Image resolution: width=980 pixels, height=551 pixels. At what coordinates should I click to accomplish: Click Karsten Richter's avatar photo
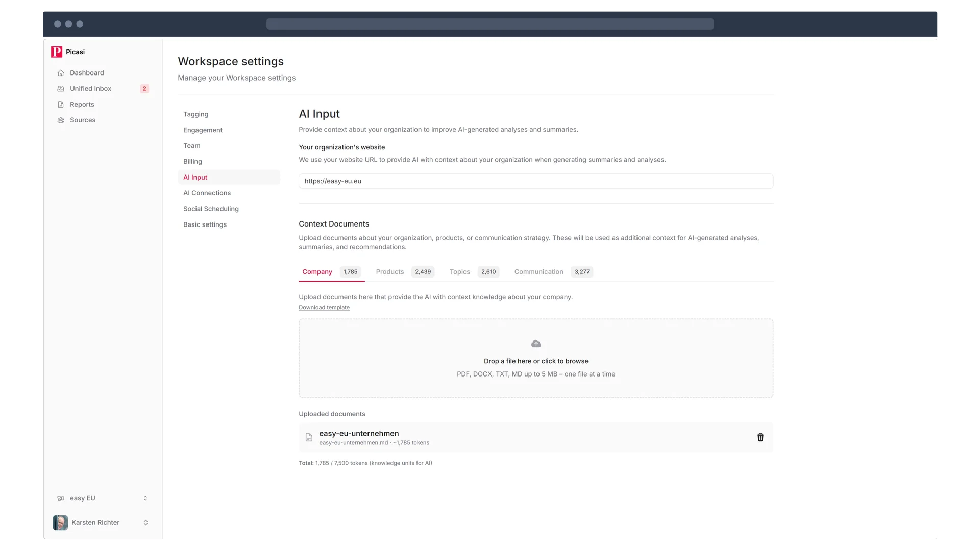(x=60, y=523)
